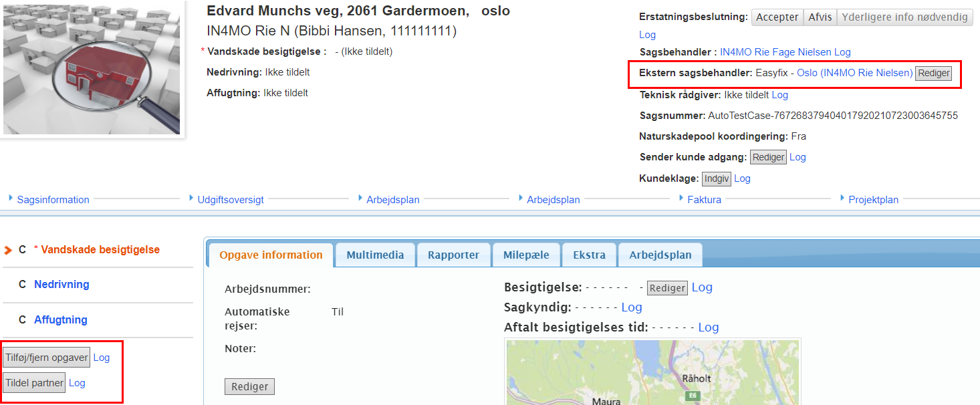Open the Ekstra tab
The width and height of the screenshot is (980, 405).
click(589, 255)
